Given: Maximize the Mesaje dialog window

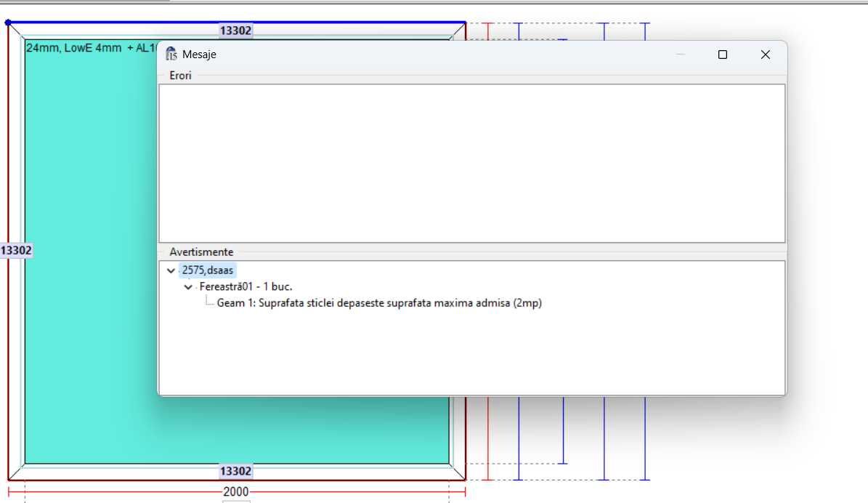Looking at the screenshot, I should coord(723,55).
